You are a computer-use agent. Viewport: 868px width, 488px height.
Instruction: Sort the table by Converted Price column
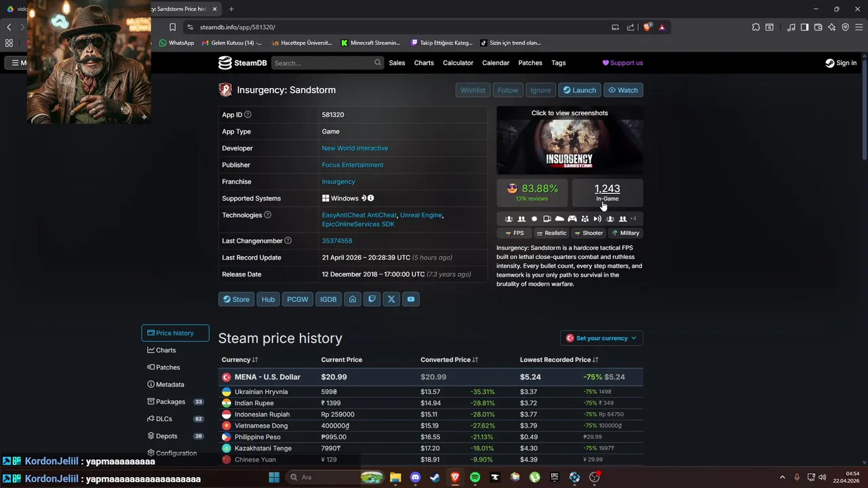[x=449, y=360]
